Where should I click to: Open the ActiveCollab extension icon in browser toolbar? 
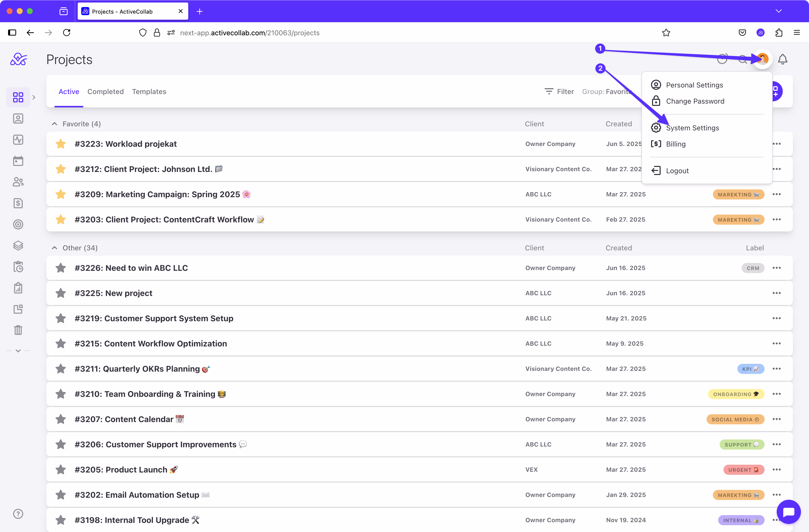760,33
